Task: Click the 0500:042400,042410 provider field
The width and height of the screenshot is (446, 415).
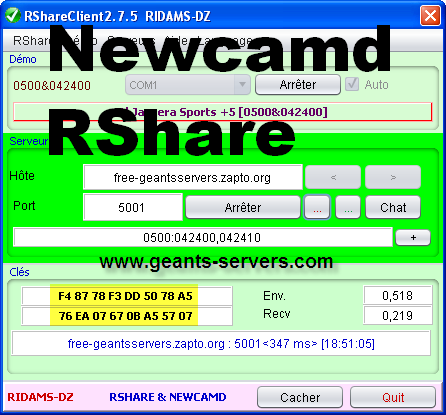Action: coord(203,237)
